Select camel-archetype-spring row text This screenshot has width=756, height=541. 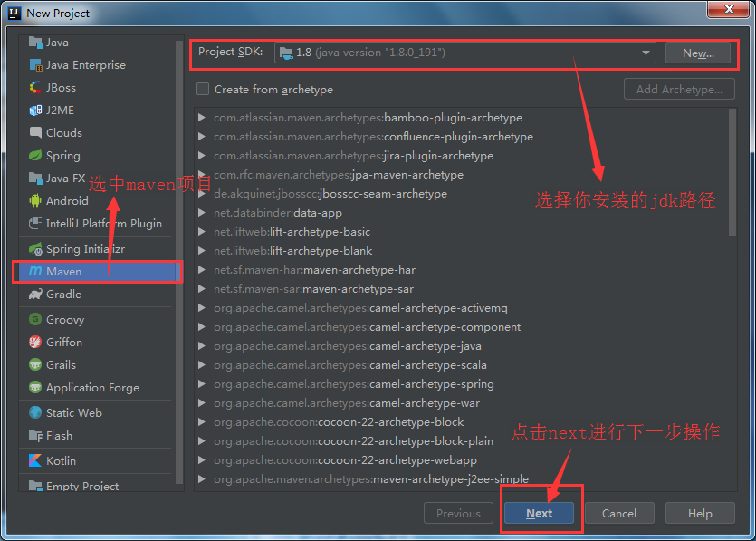pyautogui.click(x=354, y=384)
